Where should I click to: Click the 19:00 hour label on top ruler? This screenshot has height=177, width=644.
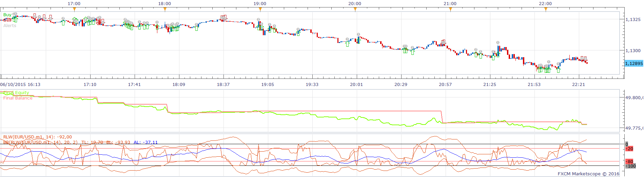pyautogui.click(x=260, y=4)
